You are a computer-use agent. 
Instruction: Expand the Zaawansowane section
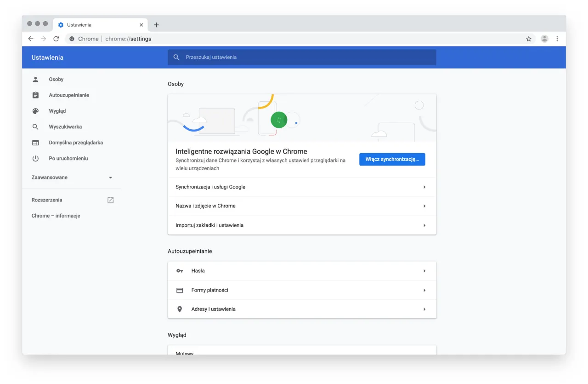(x=110, y=177)
